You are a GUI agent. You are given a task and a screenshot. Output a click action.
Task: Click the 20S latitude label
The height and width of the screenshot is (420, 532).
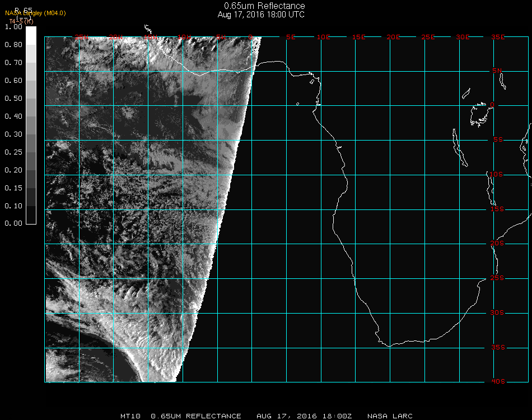pyautogui.click(x=497, y=244)
